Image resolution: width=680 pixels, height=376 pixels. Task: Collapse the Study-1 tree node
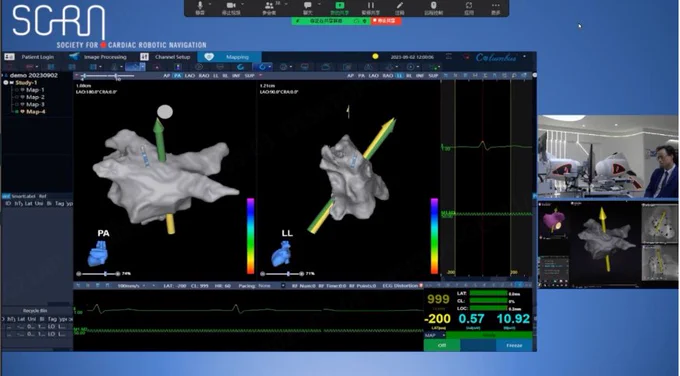click(x=6, y=82)
